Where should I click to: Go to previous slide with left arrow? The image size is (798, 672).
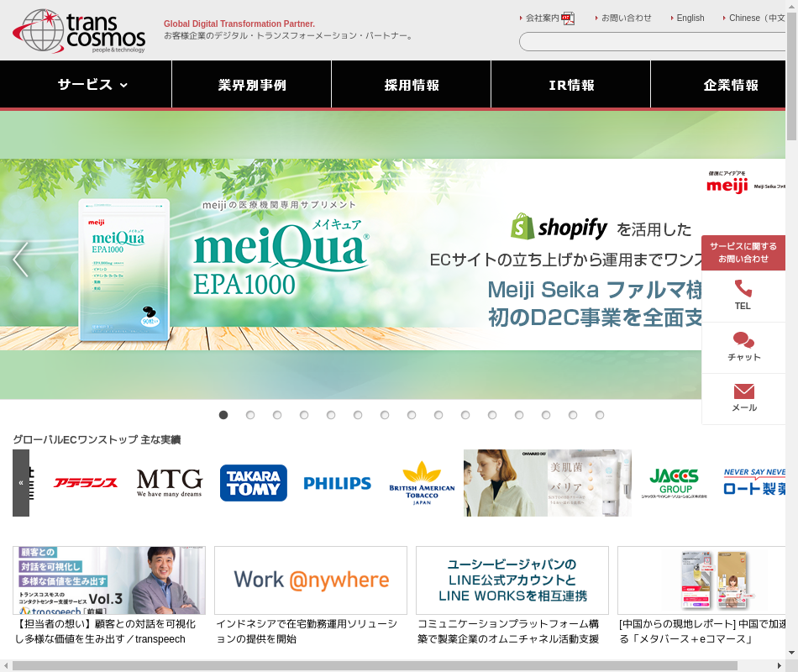coord(20,259)
